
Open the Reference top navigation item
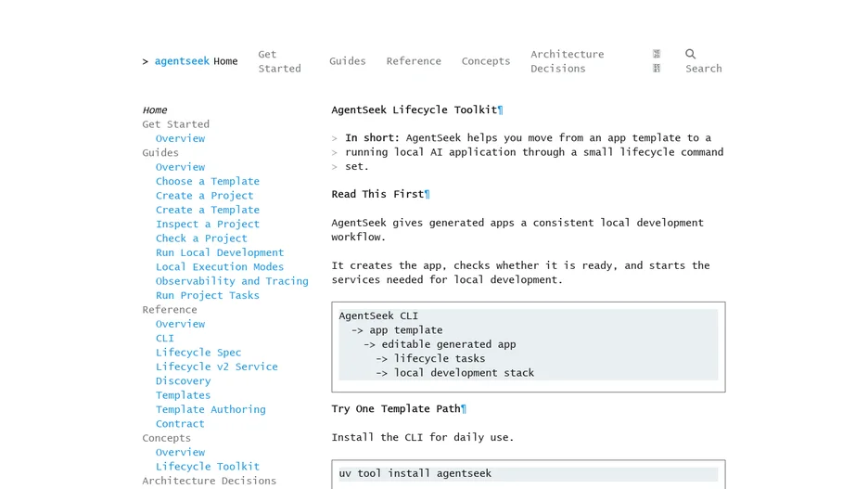click(414, 61)
